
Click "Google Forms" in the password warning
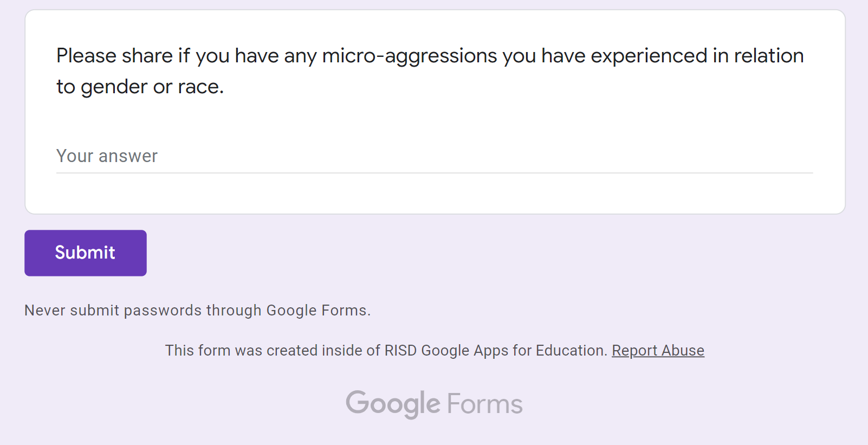(316, 311)
